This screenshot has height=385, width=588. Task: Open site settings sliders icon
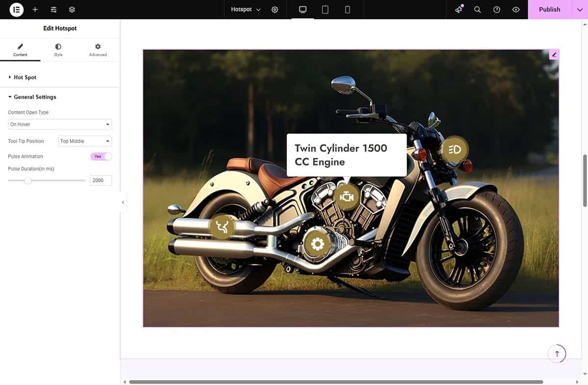[x=53, y=9]
